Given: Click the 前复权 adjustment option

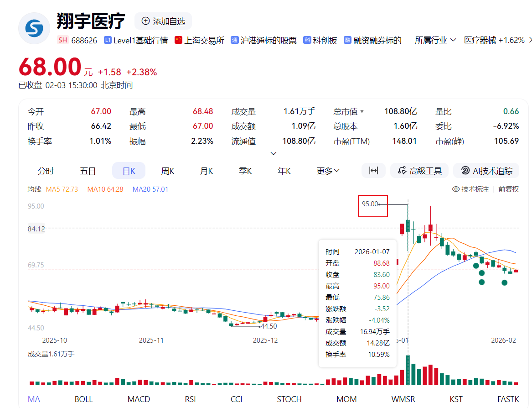Looking at the screenshot, I should point(508,189).
